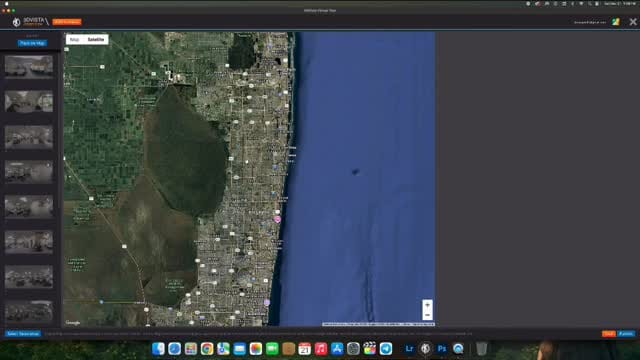This screenshot has height=360, width=640.
Task: Click the pink location marker on the coast
Action: [x=278, y=220]
